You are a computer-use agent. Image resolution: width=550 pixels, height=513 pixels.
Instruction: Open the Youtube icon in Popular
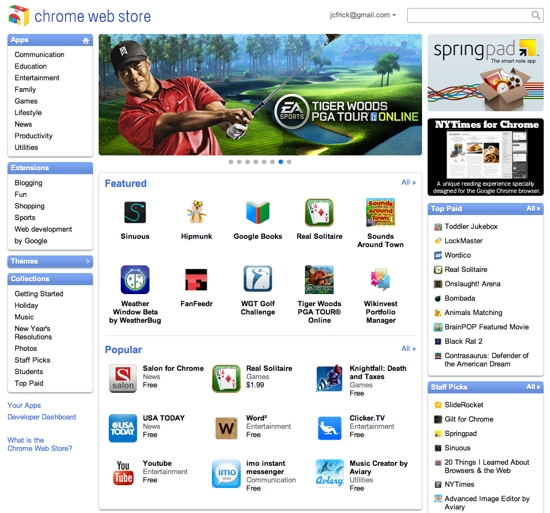pyautogui.click(x=123, y=473)
